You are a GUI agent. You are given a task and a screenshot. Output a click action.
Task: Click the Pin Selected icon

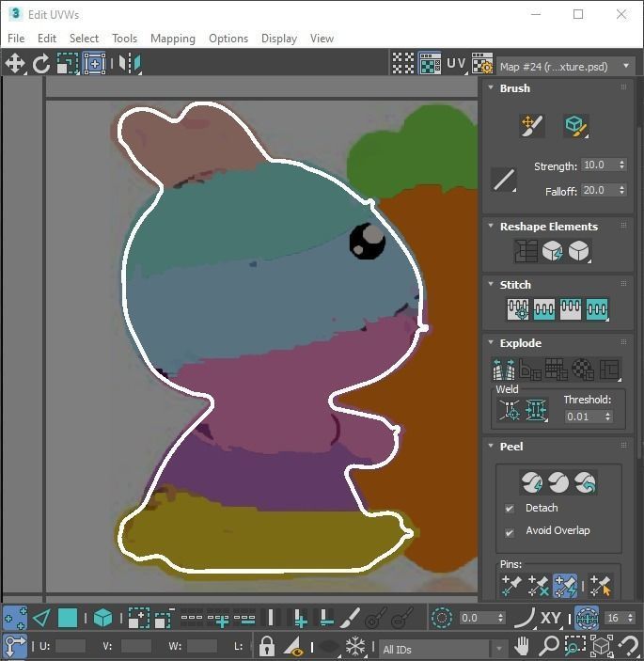tap(511, 586)
